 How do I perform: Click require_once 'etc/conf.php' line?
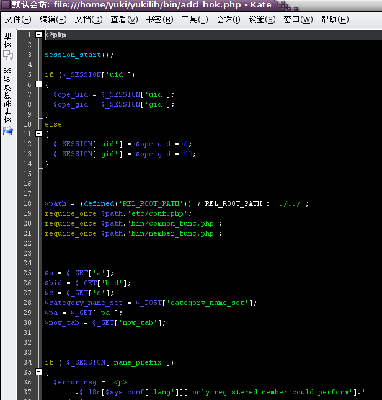[x=118, y=214]
